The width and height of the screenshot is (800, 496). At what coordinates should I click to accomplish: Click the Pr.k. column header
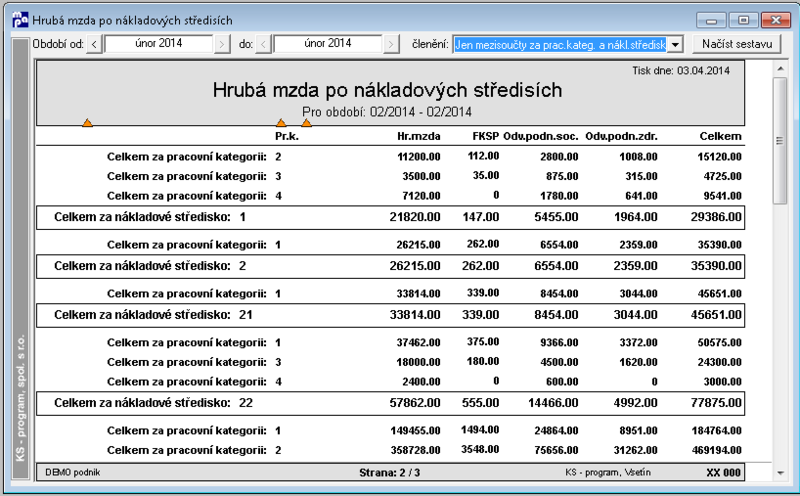[287, 136]
